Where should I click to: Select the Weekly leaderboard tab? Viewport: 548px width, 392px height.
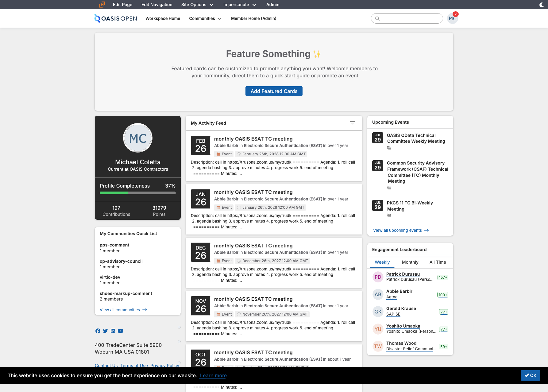point(382,262)
